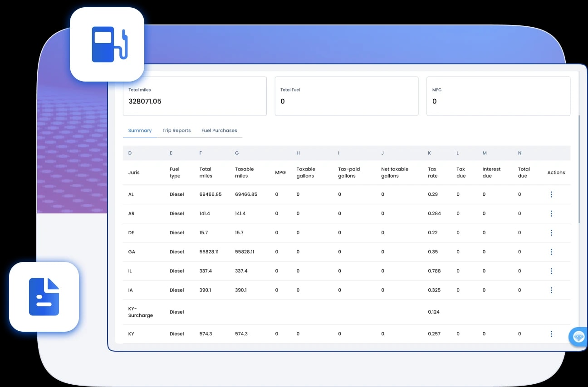Click the Tax rate column header

pos(432,173)
